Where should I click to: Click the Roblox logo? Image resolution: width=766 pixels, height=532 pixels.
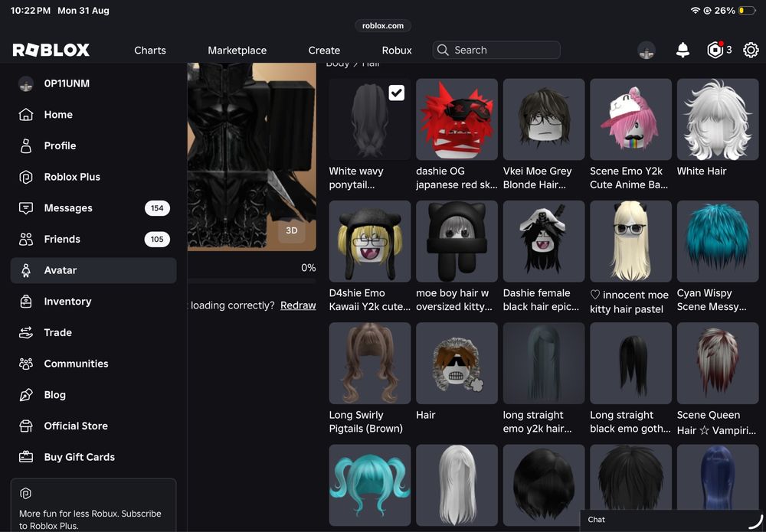(51, 50)
